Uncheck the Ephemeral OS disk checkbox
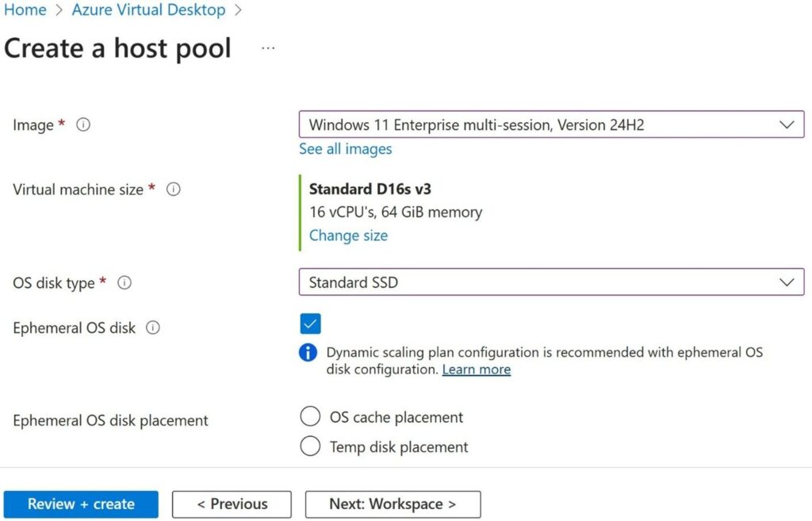 (x=309, y=324)
